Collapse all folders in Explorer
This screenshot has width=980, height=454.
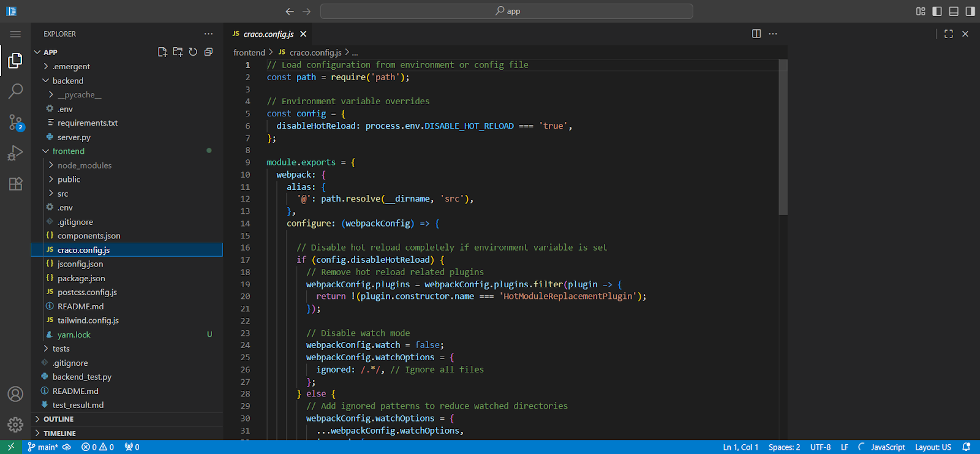208,52
